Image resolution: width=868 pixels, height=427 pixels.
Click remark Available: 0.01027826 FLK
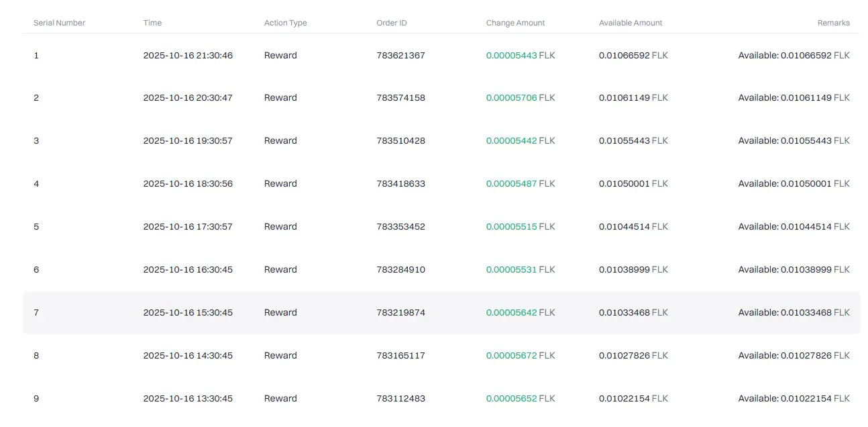[x=794, y=356]
